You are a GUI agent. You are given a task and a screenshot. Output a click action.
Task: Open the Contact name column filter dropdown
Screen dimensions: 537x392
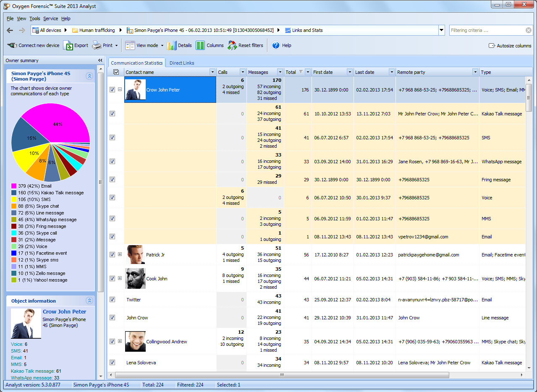(212, 72)
